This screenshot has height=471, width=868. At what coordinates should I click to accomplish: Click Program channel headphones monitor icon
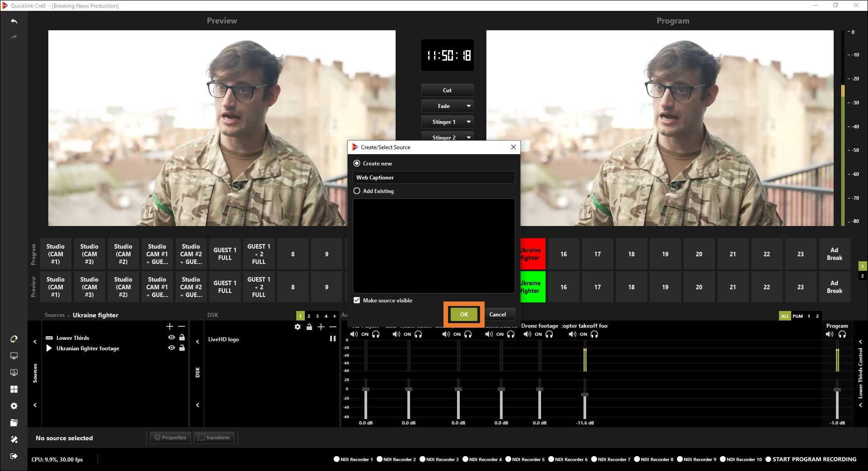pos(842,334)
